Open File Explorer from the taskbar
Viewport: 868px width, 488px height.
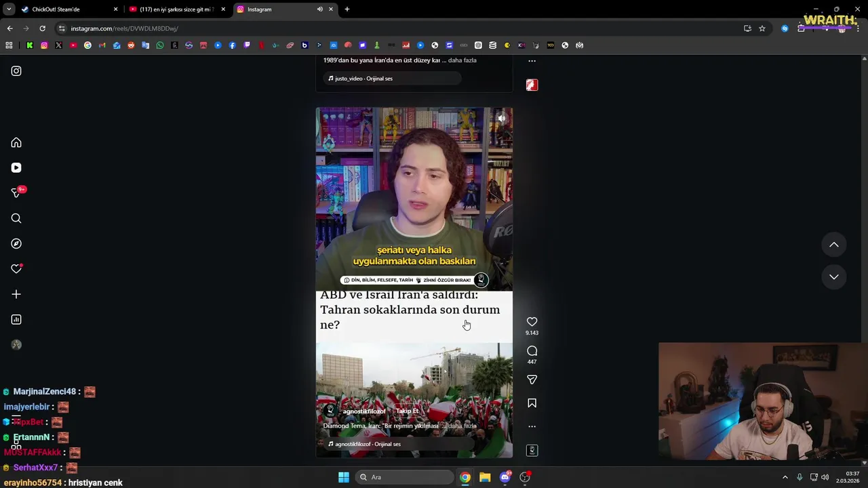click(485, 477)
